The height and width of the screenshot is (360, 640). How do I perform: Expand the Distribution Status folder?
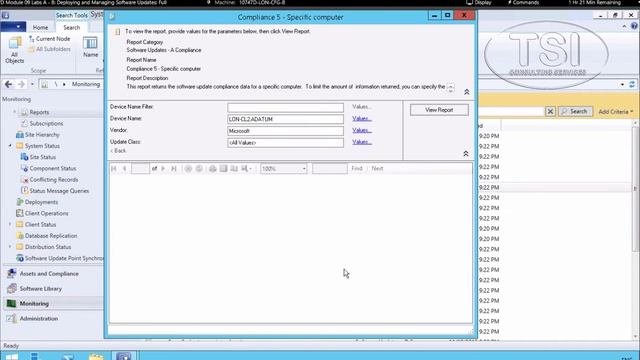10,247
